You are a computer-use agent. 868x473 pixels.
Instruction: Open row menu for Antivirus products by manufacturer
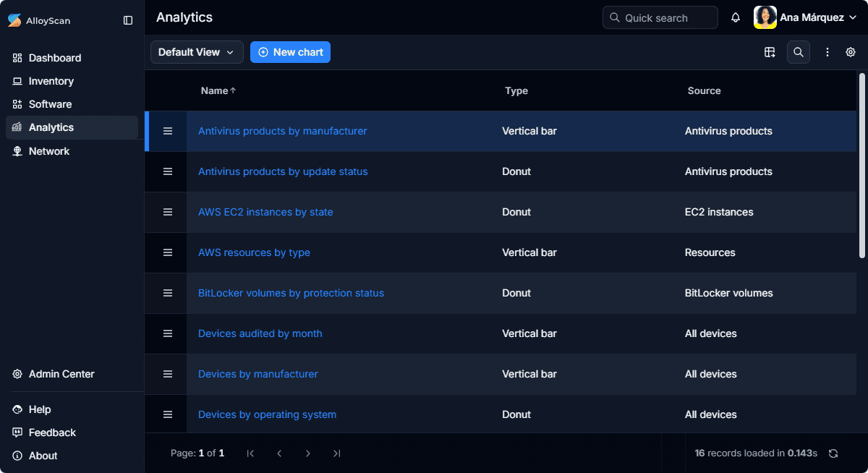click(168, 131)
